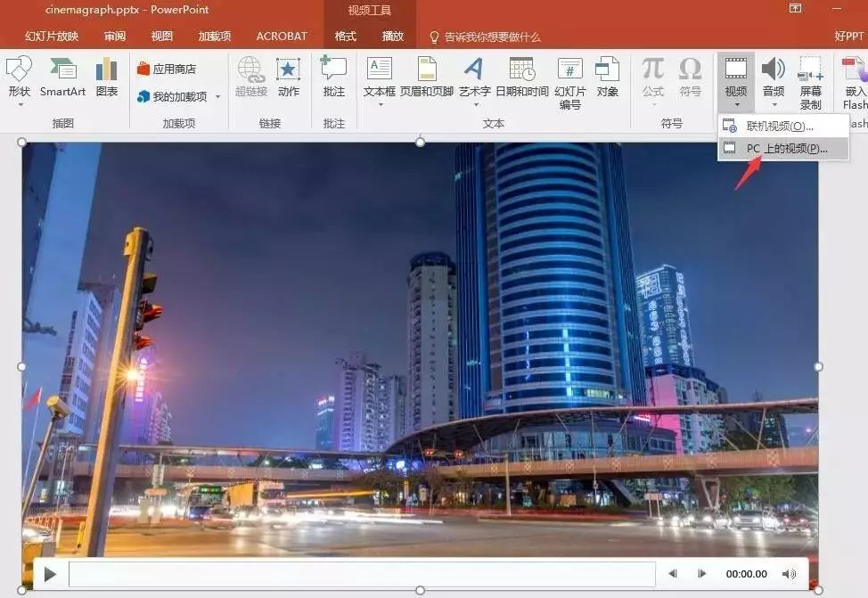Switch to Review (审阅) tab
The height and width of the screenshot is (598, 868).
coord(115,37)
